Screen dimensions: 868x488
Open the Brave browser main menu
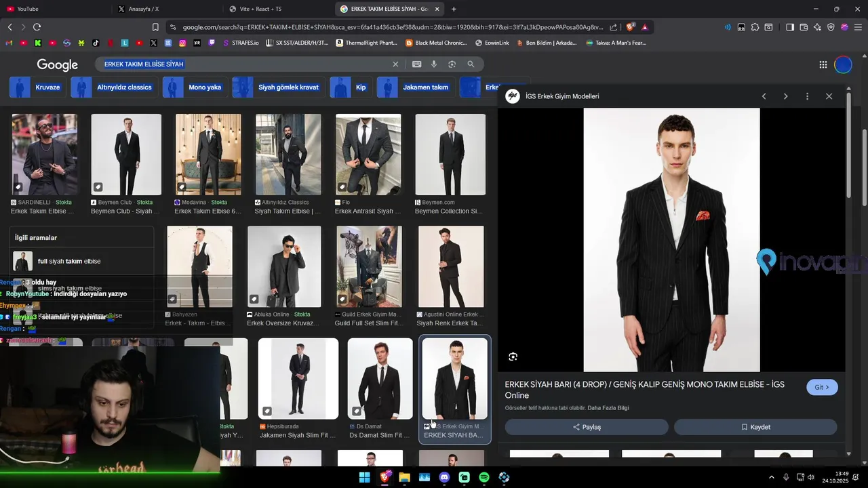[858, 27]
